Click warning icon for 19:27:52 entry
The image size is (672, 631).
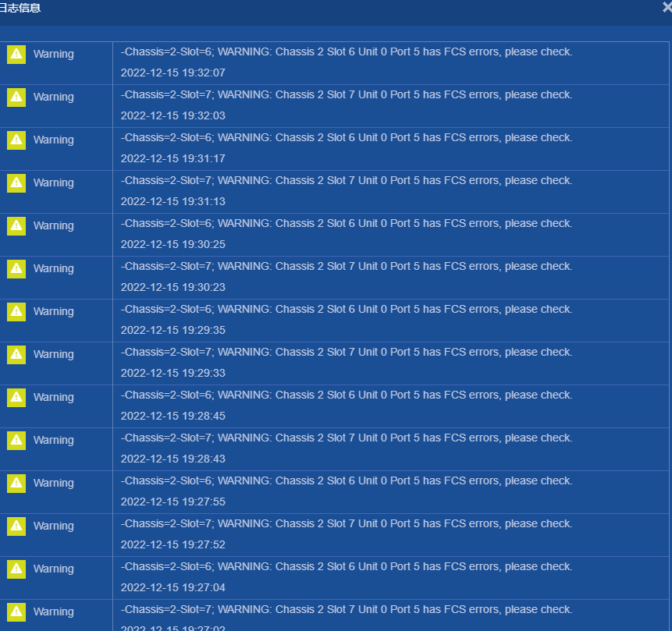[x=16, y=526]
